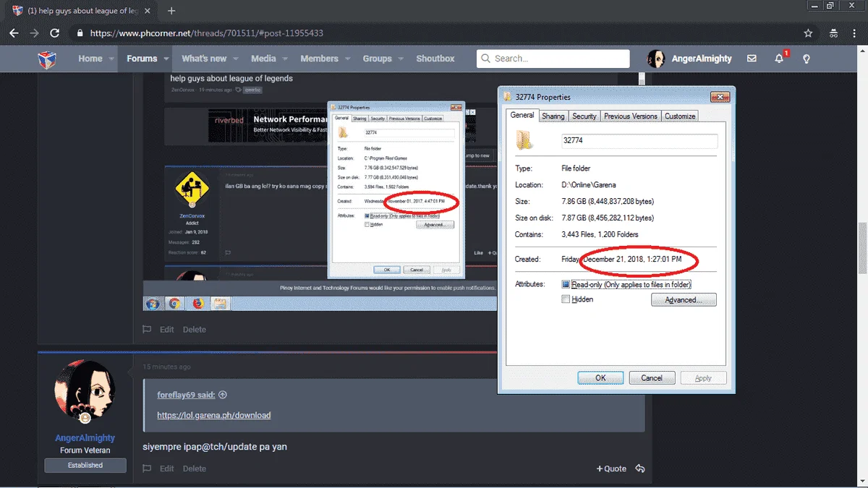Open a new browser tab
This screenshot has width=868, height=488.
pyautogui.click(x=171, y=11)
